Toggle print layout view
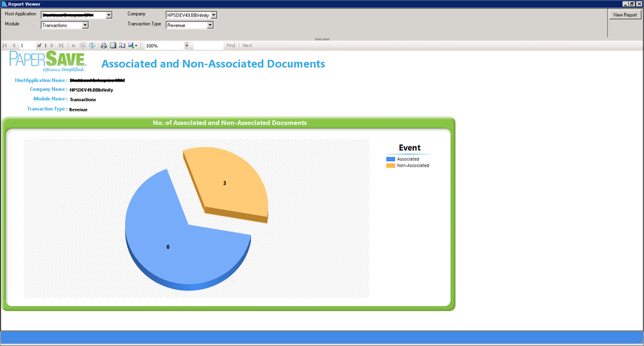Viewport: 644px width, 346px height. [x=113, y=46]
